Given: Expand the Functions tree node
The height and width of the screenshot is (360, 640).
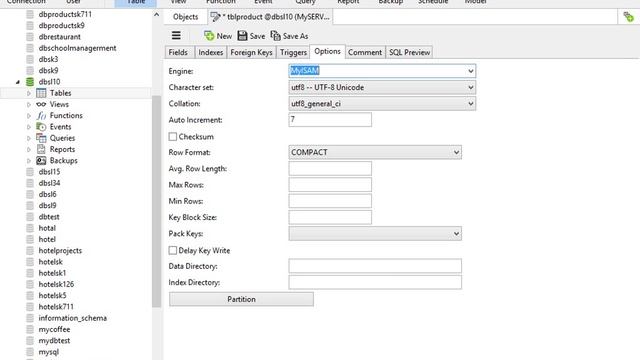Looking at the screenshot, I should (x=29, y=116).
